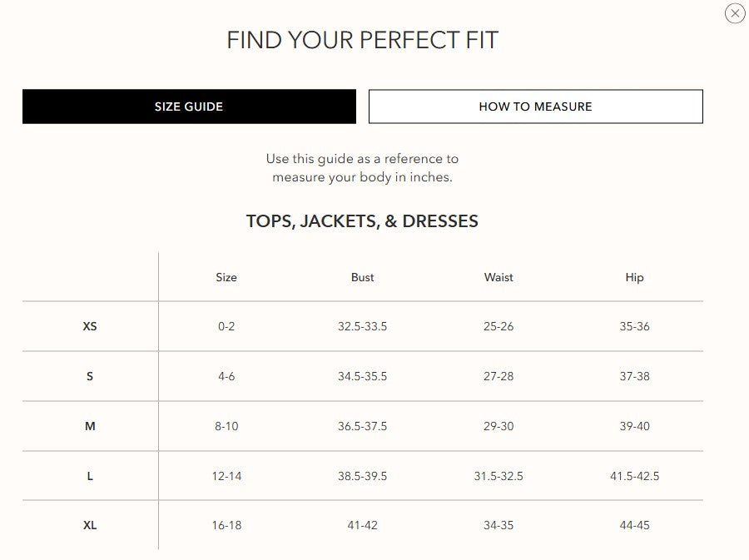The width and height of the screenshot is (749, 560).
Task: Click the measurement reference instruction text
Action: coord(362,167)
